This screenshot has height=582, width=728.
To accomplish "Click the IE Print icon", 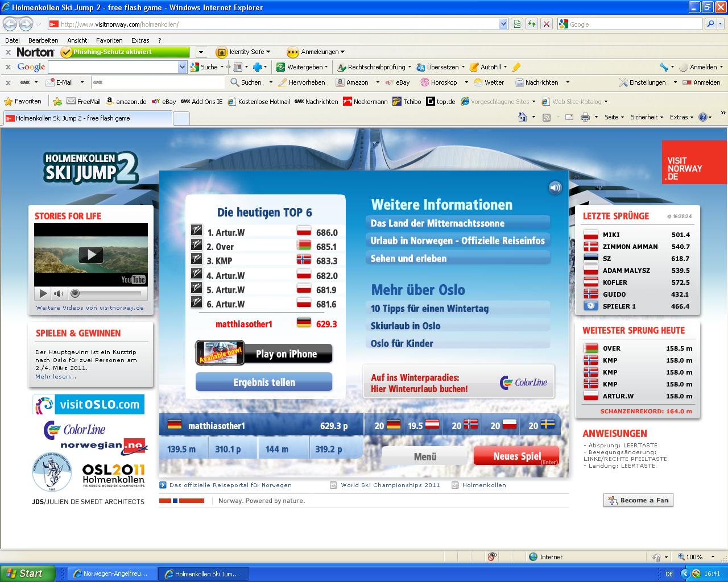I will 585,117.
